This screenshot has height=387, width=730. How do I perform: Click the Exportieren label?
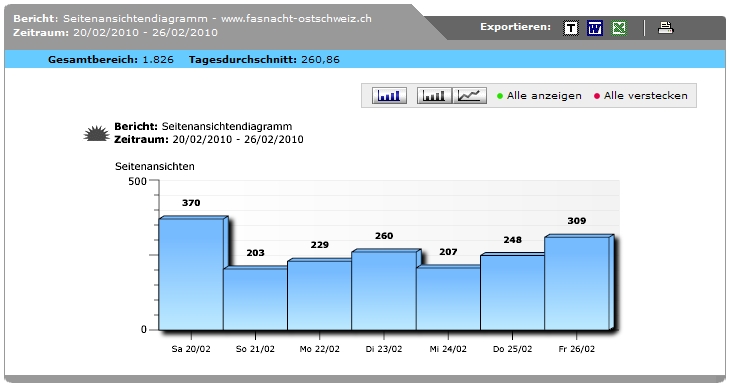pyautogui.click(x=515, y=27)
